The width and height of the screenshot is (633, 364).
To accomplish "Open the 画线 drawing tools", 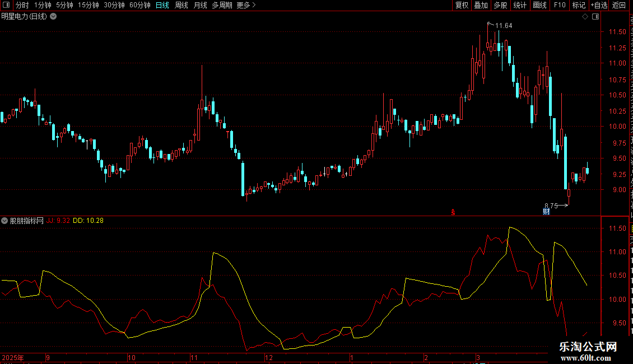I will click(x=539, y=5).
